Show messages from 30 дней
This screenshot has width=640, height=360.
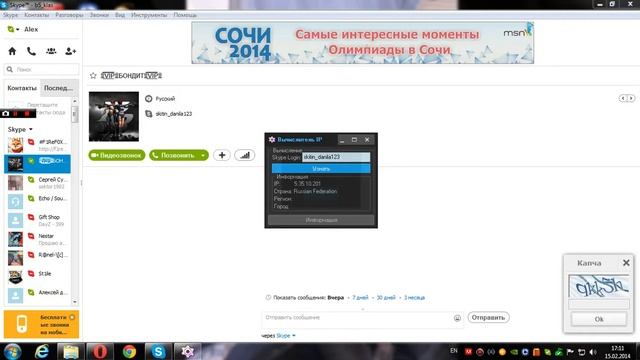tap(386, 298)
